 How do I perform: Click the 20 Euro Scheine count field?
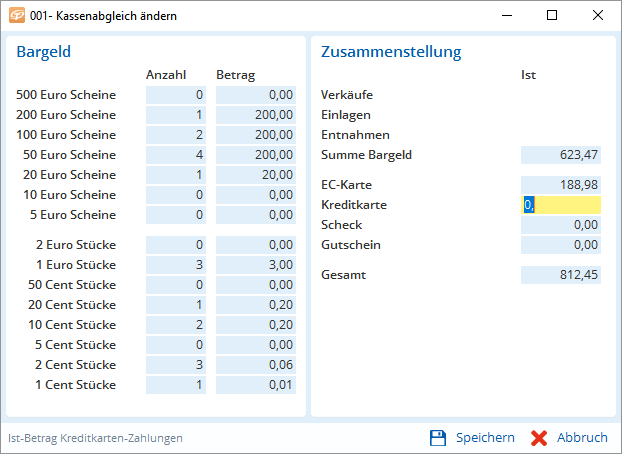coord(176,175)
